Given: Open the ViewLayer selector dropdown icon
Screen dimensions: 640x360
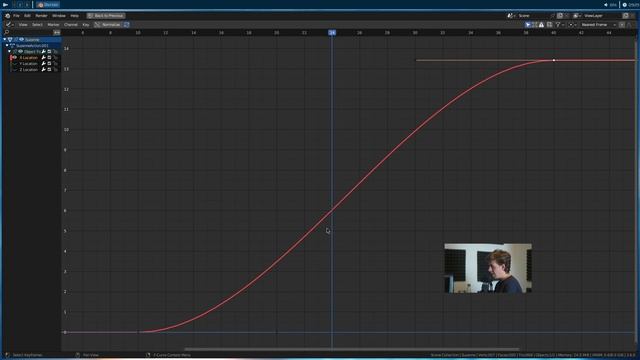Looking at the screenshot, I should pos(576,16).
